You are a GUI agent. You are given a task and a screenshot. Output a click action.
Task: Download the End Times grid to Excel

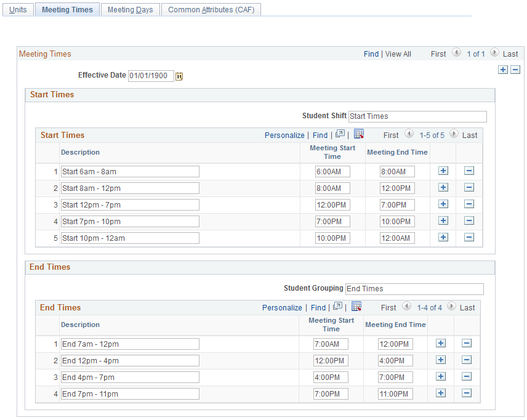(356, 307)
